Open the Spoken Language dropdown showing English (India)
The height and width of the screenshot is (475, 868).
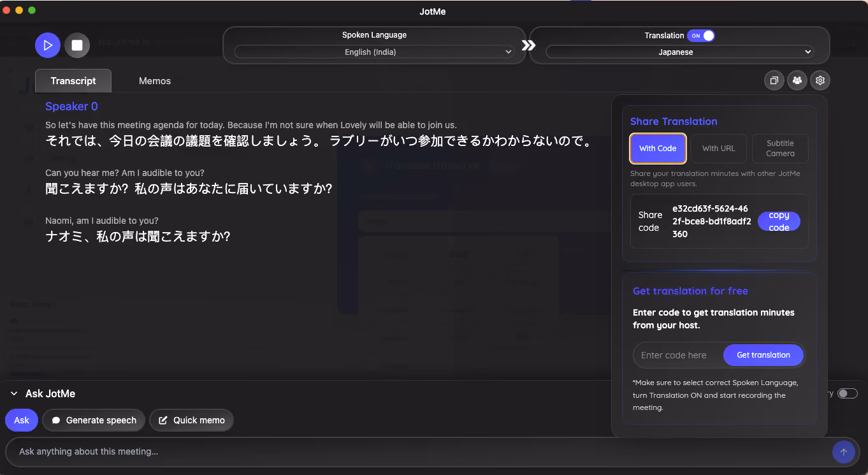[x=374, y=52]
